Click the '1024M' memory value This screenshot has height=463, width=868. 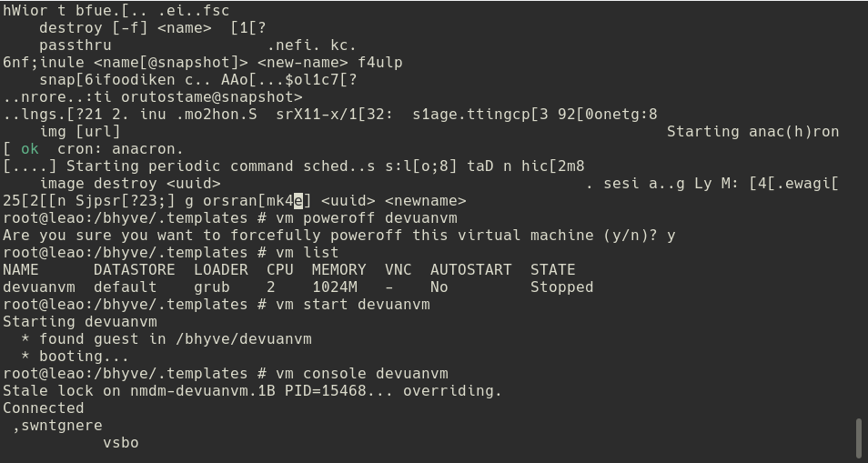335,287
